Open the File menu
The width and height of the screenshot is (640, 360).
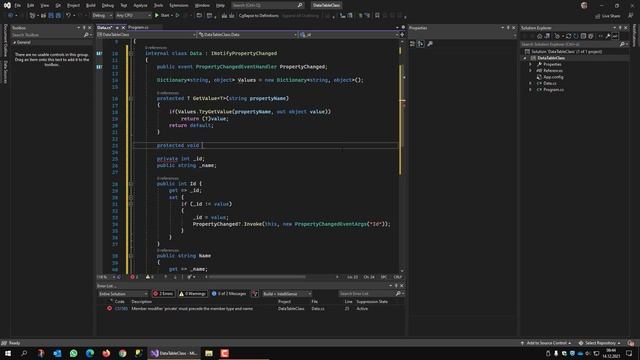[18, 6]
